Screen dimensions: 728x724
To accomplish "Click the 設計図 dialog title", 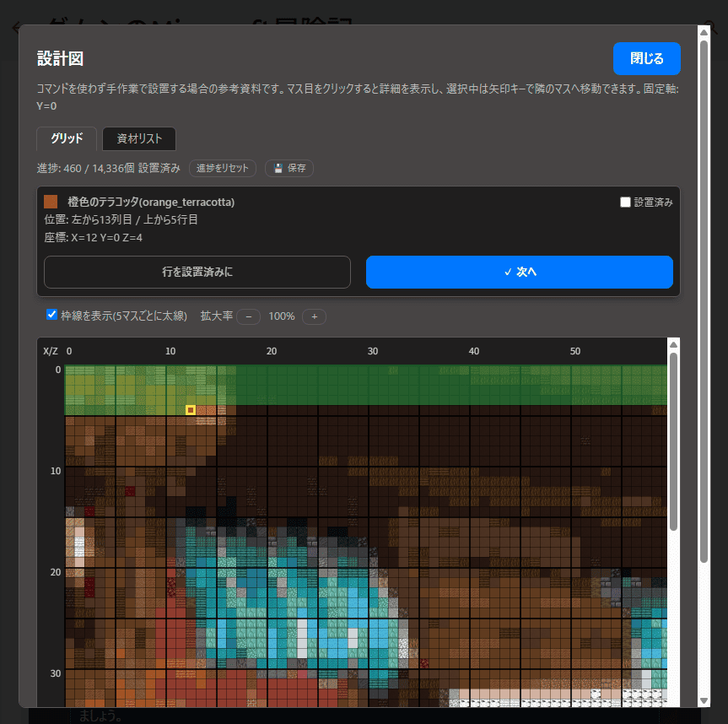I will pos(60,59).
